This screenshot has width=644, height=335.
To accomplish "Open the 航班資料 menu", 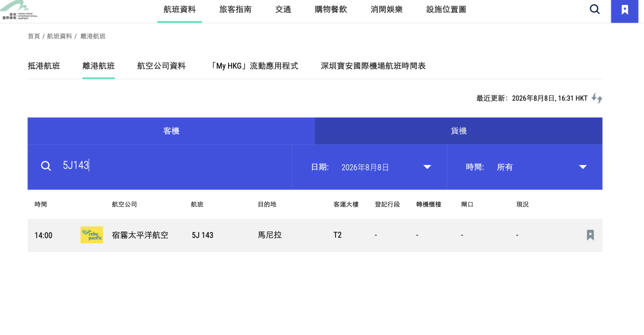I will [x=180, y=9].
